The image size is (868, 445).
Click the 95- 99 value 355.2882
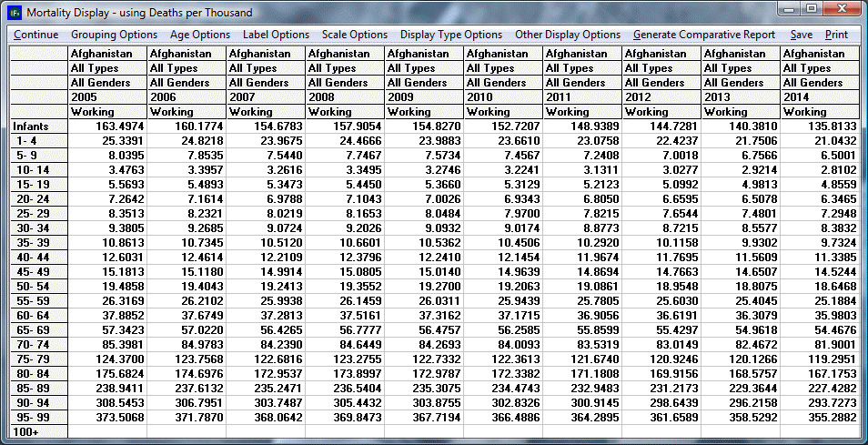coord(819,418)
